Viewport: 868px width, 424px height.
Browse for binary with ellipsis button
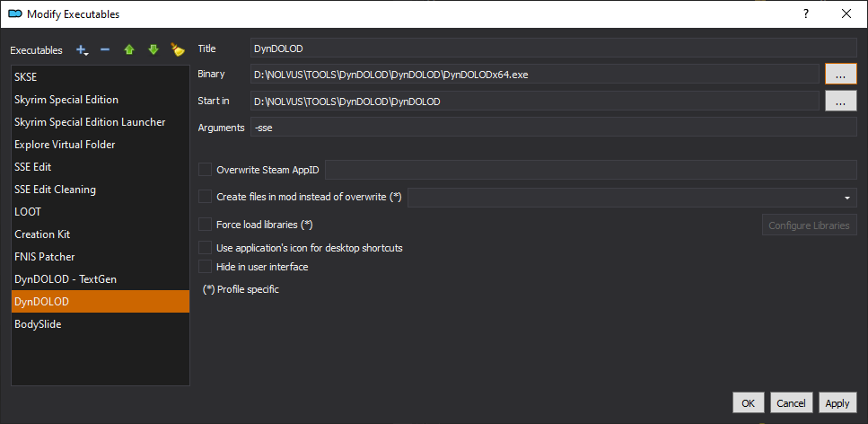(841, 75)
